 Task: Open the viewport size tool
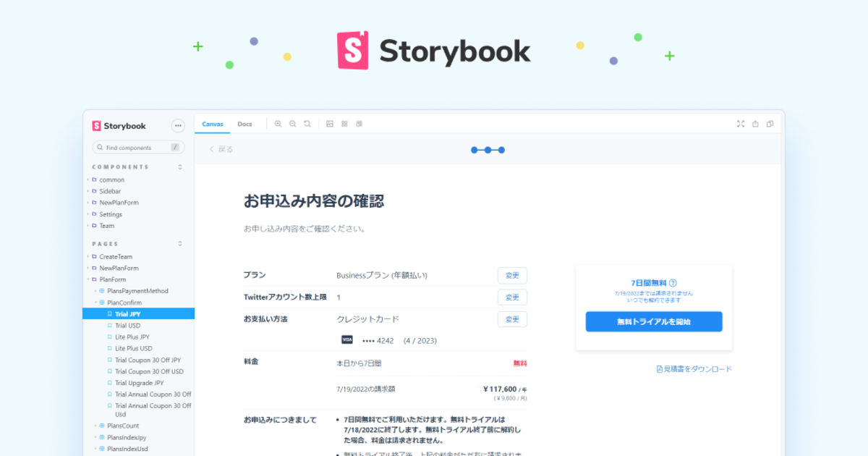pyautogui.click(x=359, y=124)
